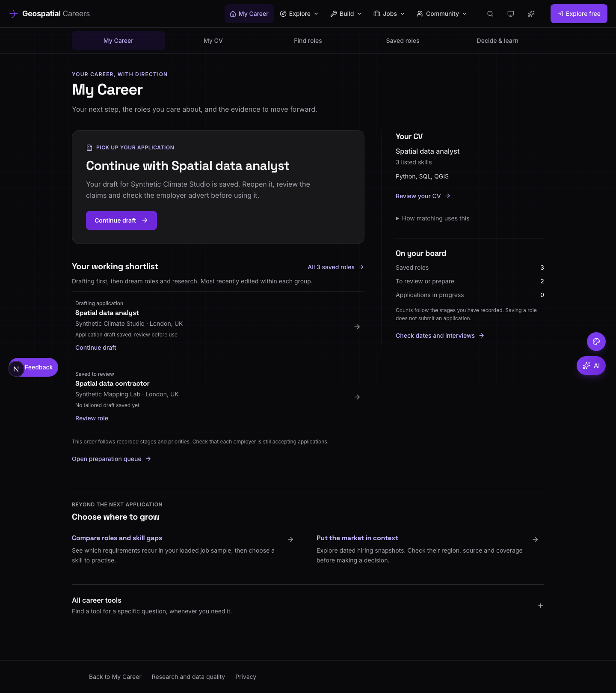Open the Jobs dropdown menu
The image size is (616, 693).
tap(389, 14)
